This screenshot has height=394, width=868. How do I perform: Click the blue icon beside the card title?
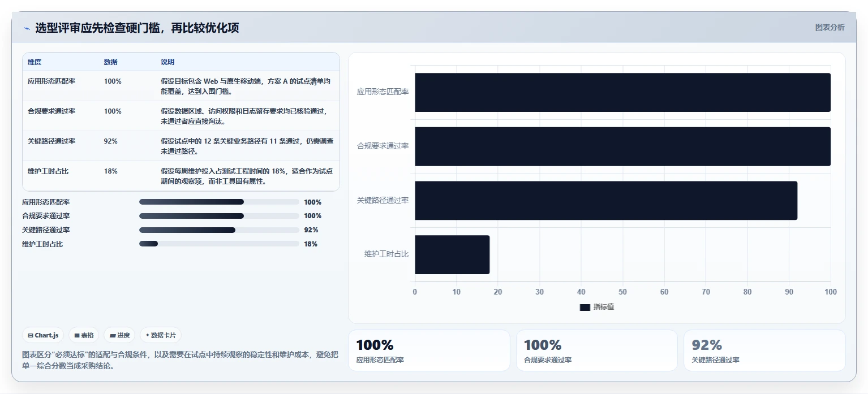(x=26, y=28)
